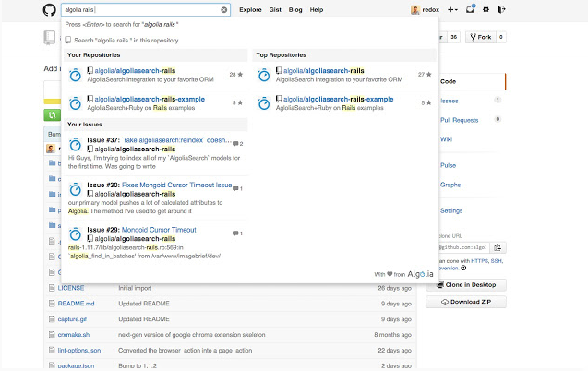Open the 'Initial import' commit message
This screenshot has width=588, height=371.
(135, 288)
